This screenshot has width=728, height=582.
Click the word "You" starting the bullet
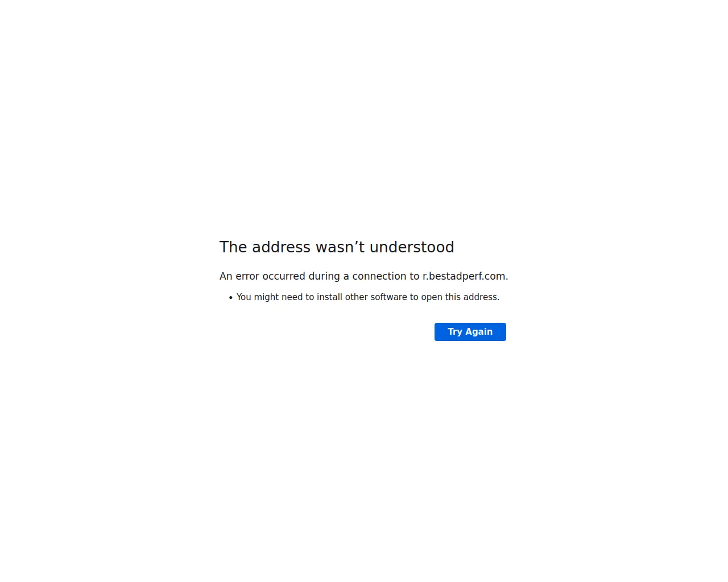coord(244,297)
